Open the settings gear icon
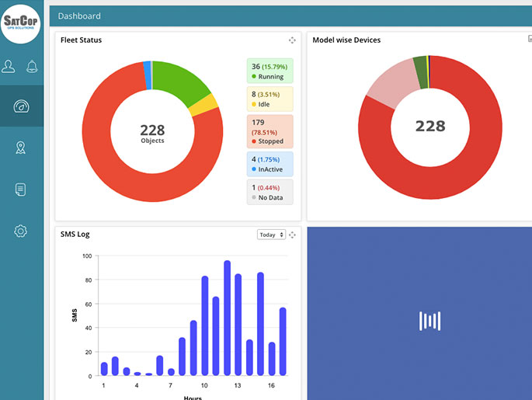This screenshot has height=400, width=532. 21,231
